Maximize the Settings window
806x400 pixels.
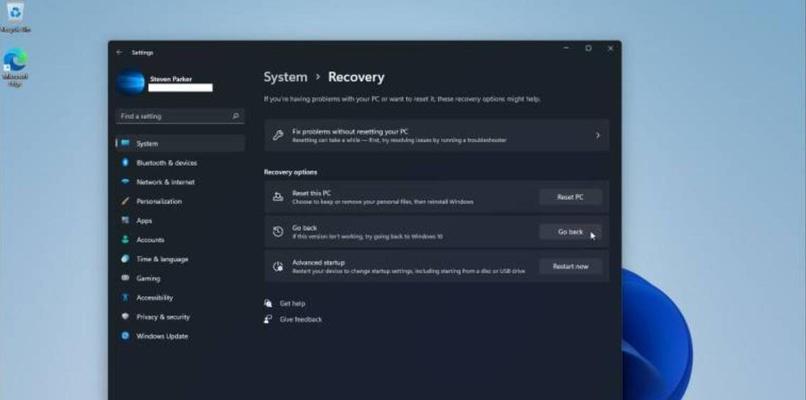pyautogui.click(x=588, y=48)
